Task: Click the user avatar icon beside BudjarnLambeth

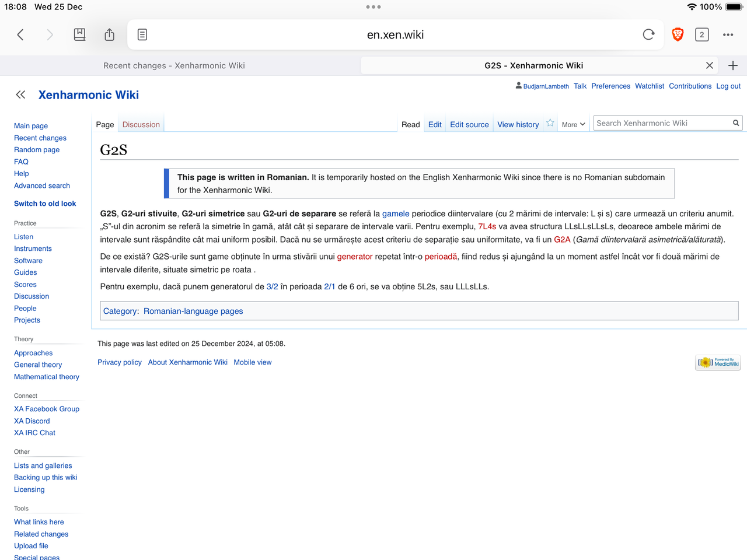Action: point(518,86)
